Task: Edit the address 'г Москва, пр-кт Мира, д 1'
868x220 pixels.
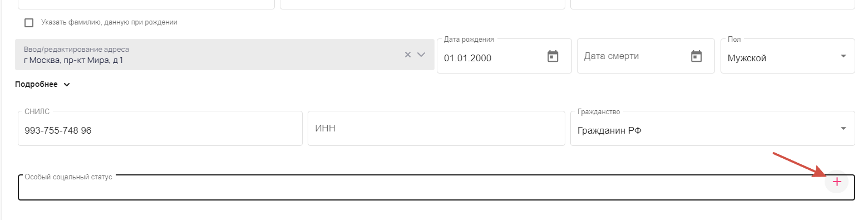Action: point(73,60)
